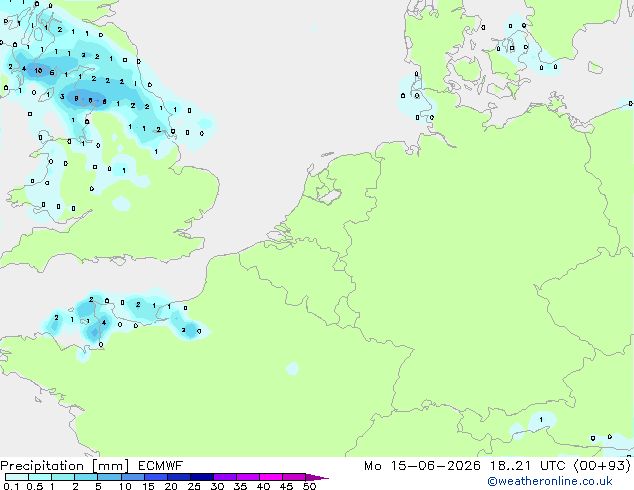This screenshot has height=490, width=634.
Task: Click the date 'Mo 15-06-2026'
Action: (x=422, y=466)
